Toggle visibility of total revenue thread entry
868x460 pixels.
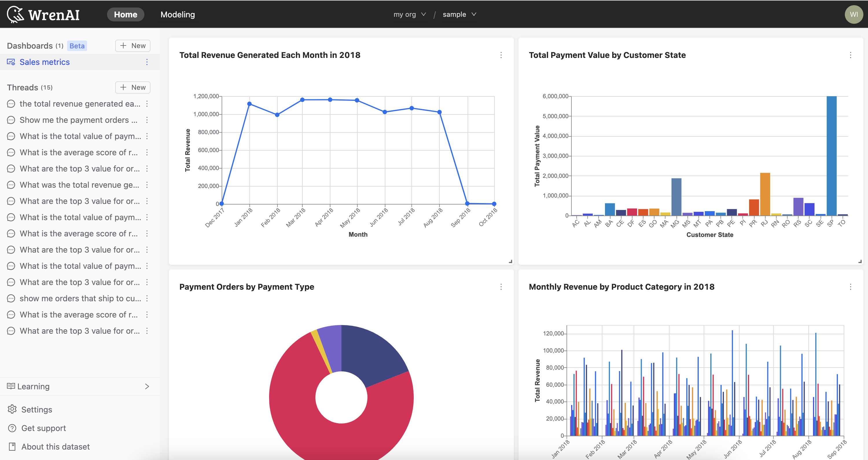coord(148,103)
